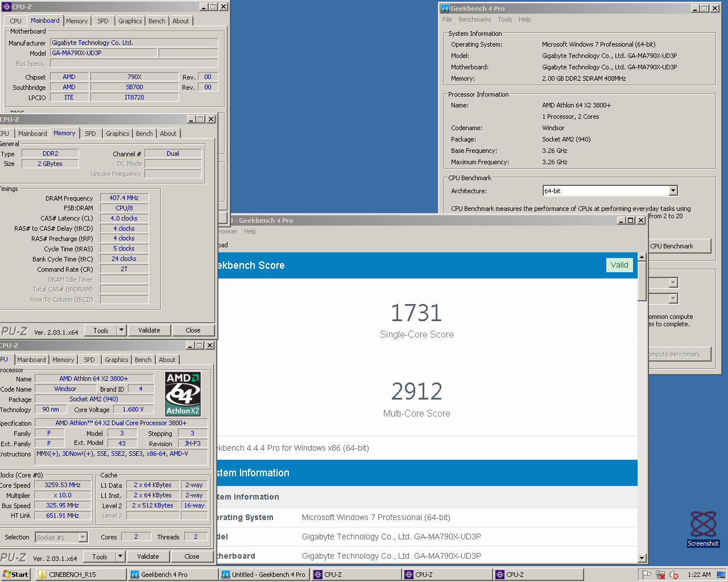Click the Core Voltage value 1.680 V
Viewport: 728px width, 582px height.
pos(133,409)
